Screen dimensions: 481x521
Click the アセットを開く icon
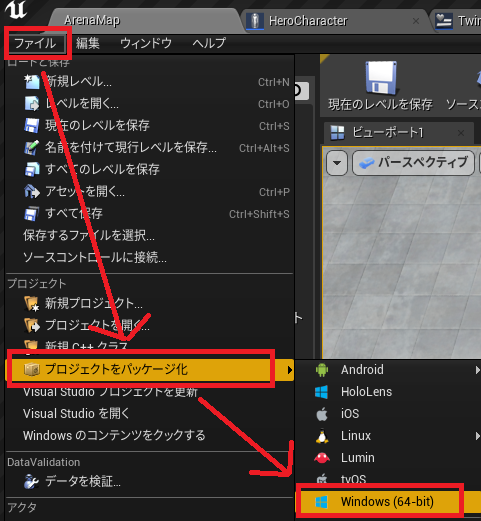click(32, 192)
